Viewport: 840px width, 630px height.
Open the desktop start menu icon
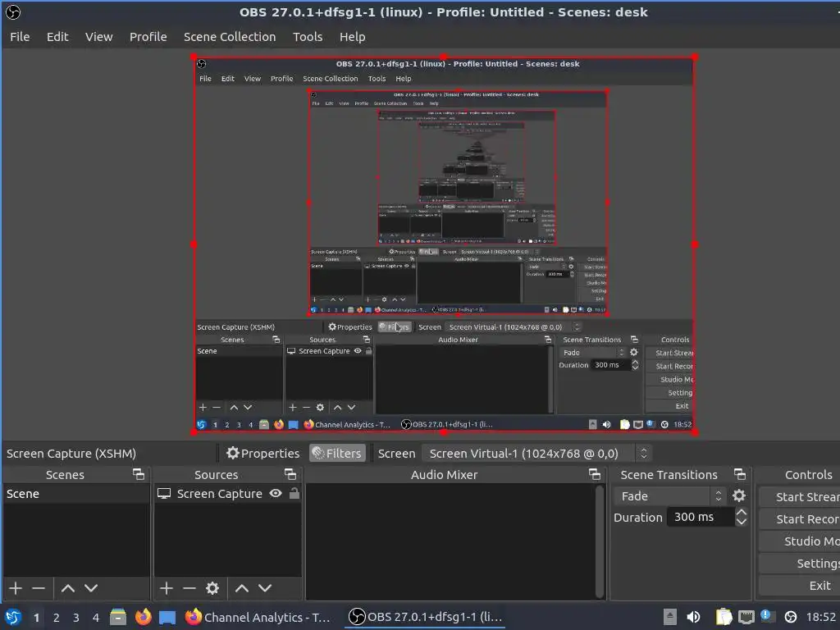tap(13, 617)
